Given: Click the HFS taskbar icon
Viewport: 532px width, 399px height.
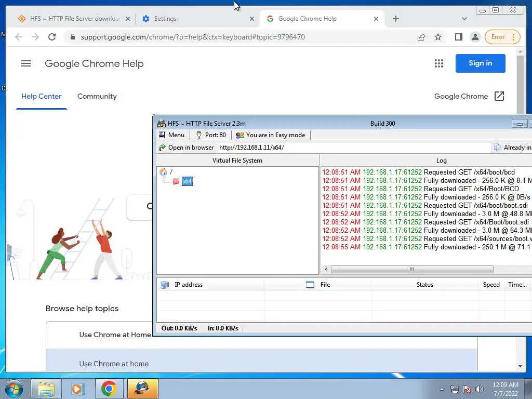Looking at the screenshot, I should point(142,389).
